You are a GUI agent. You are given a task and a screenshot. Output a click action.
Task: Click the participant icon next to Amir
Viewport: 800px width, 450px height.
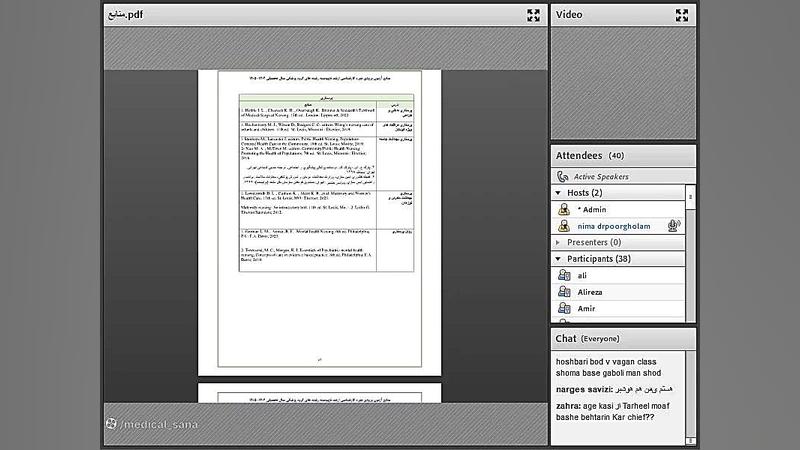(x=564, y=308)
